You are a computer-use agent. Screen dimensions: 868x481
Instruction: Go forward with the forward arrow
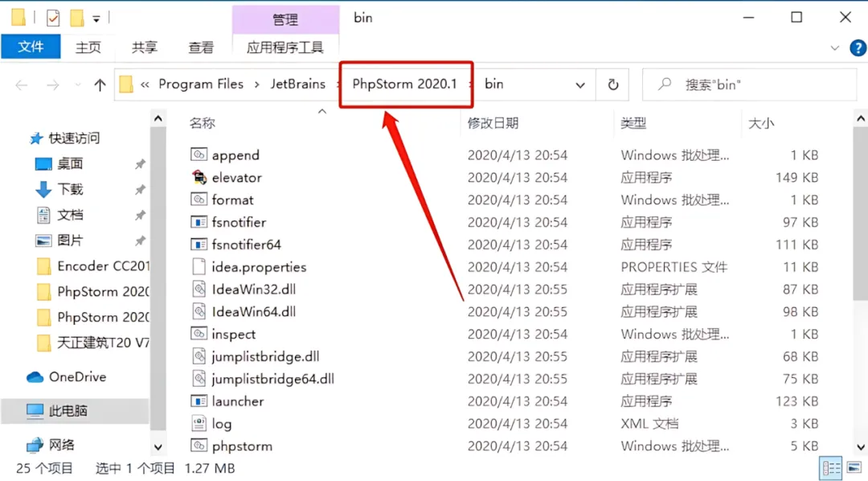(52, 84)
